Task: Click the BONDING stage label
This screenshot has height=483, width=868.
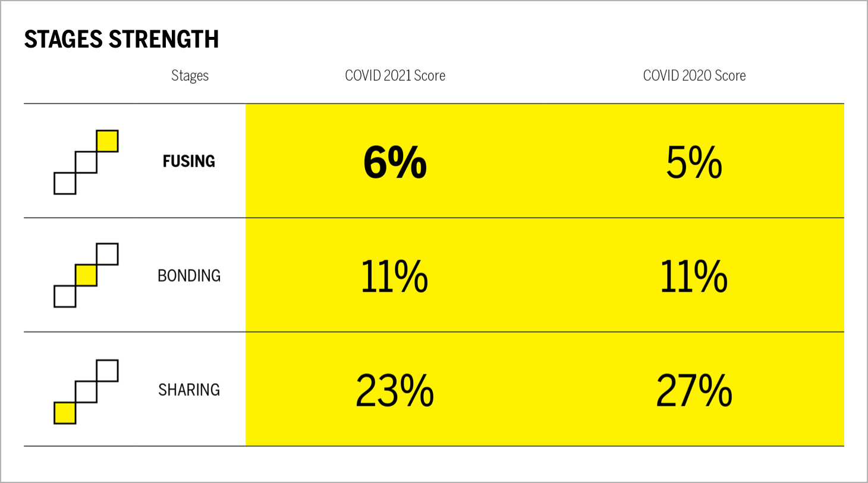Action: pos(189,276)
